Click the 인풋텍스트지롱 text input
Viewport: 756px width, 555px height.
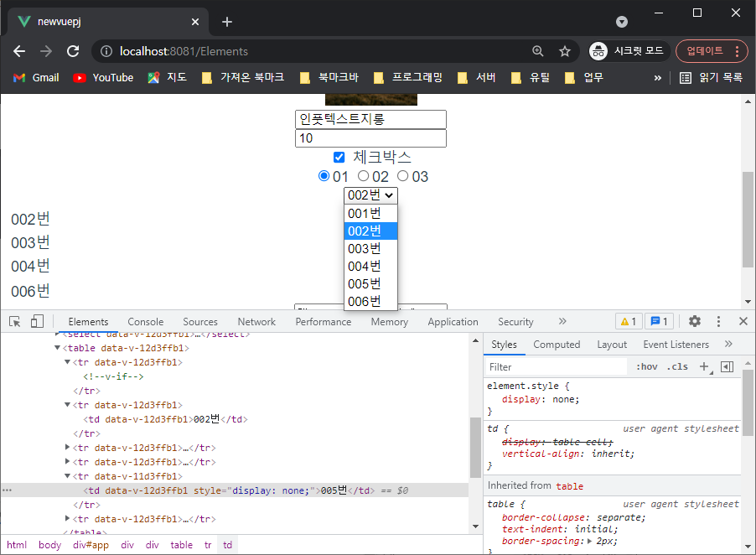(370, 119)
